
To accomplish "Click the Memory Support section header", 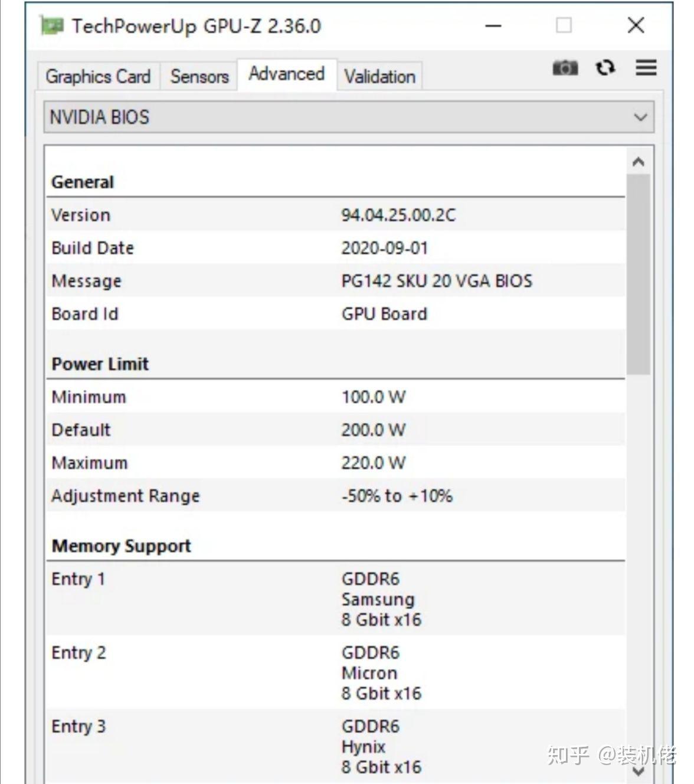I will (x=122, y=546).
